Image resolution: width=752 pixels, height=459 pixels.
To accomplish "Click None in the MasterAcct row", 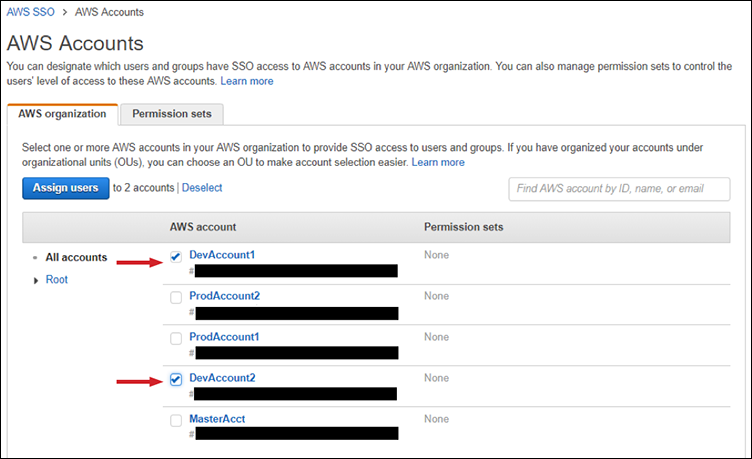I will [x=436, y=419].
